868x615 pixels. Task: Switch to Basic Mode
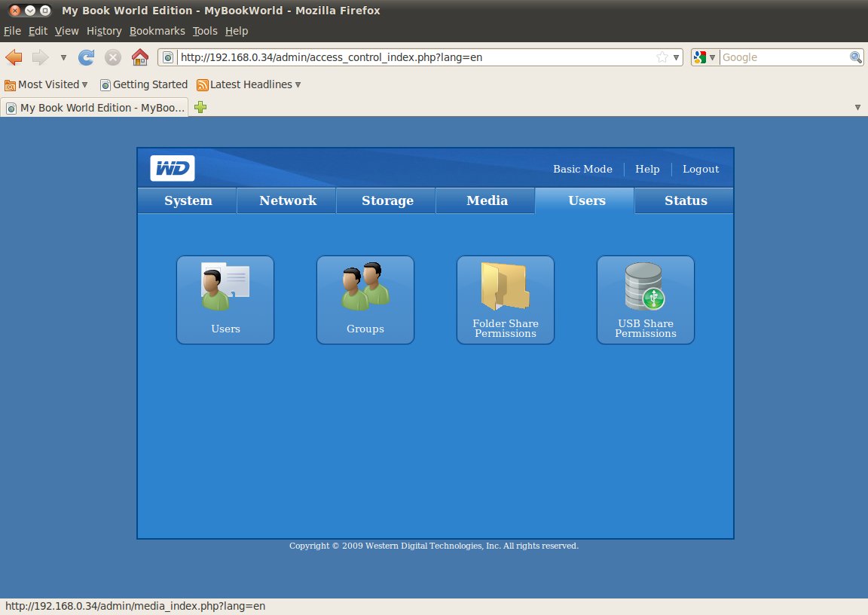point(582,169)
